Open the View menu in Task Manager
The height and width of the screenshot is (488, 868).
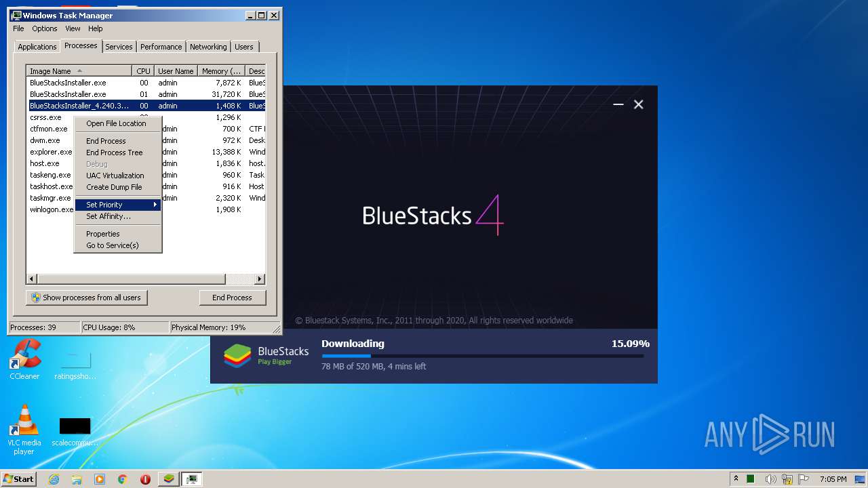(73, 28)
